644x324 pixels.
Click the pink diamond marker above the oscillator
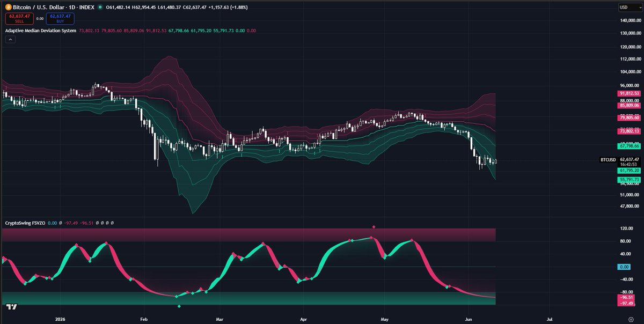click(374, 227)
